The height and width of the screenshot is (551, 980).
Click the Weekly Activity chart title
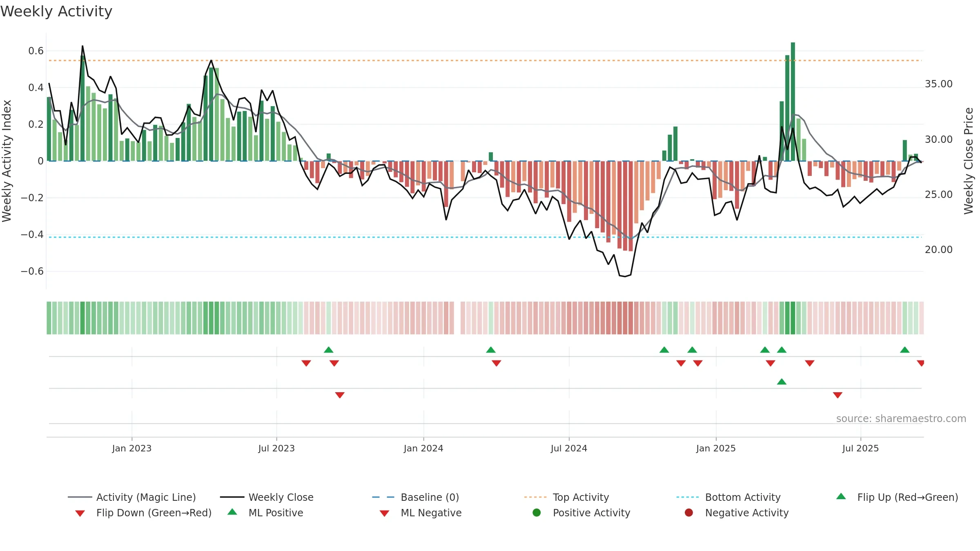(x=56, y=11)
